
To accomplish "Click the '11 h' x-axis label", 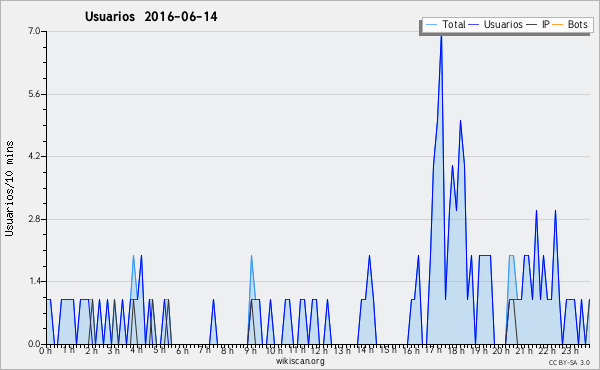I will point(297,350).
